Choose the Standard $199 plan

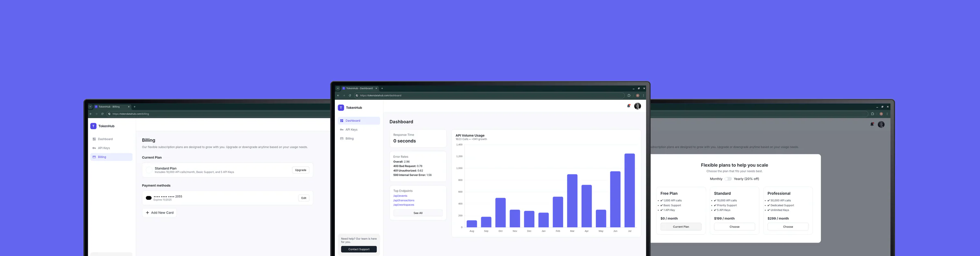point(734,227)
